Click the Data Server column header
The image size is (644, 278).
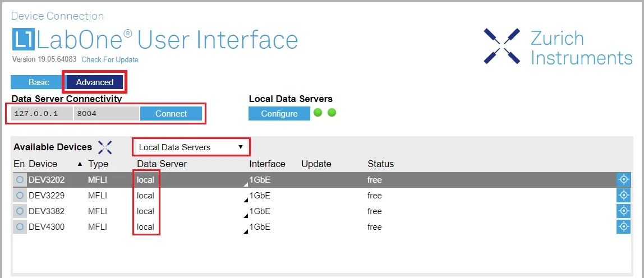(162, 164)
